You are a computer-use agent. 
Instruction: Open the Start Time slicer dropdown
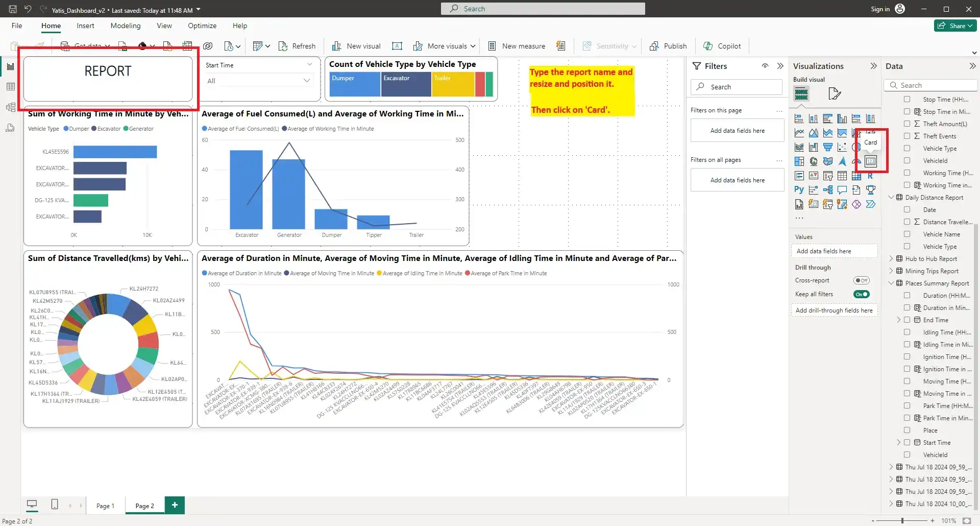pyautogui.click(x=306, y=81)
